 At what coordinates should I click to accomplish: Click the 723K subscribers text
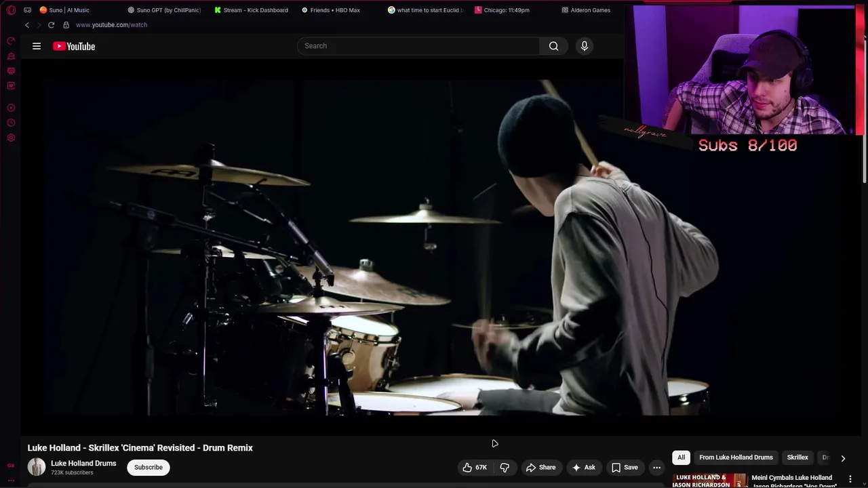coord(72,472)
